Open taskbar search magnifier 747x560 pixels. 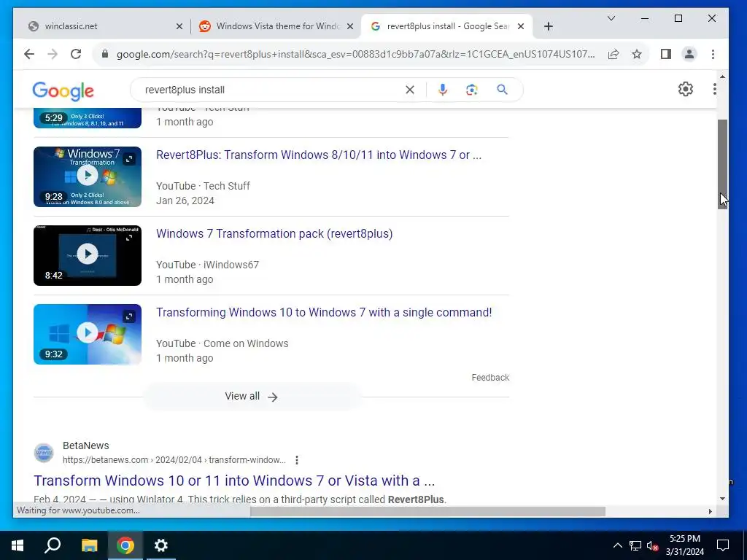pyautogui.click(x=53, y=545)
